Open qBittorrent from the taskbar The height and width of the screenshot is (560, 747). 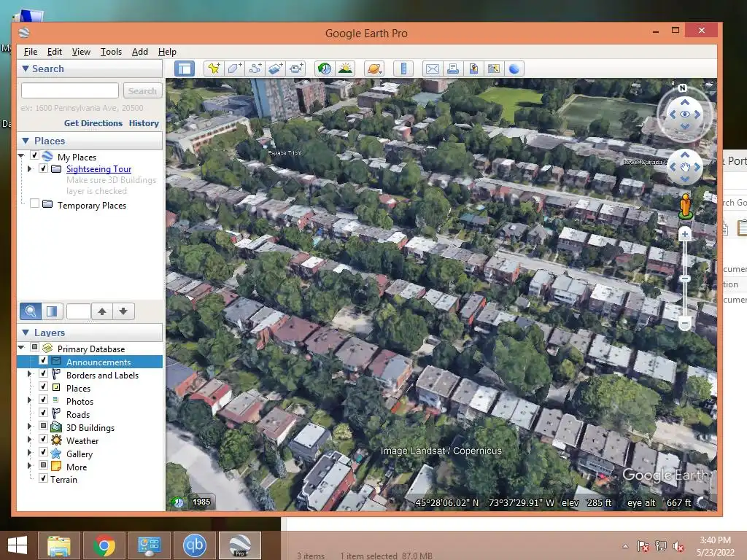pyautogui.click(x=194, y=545)
